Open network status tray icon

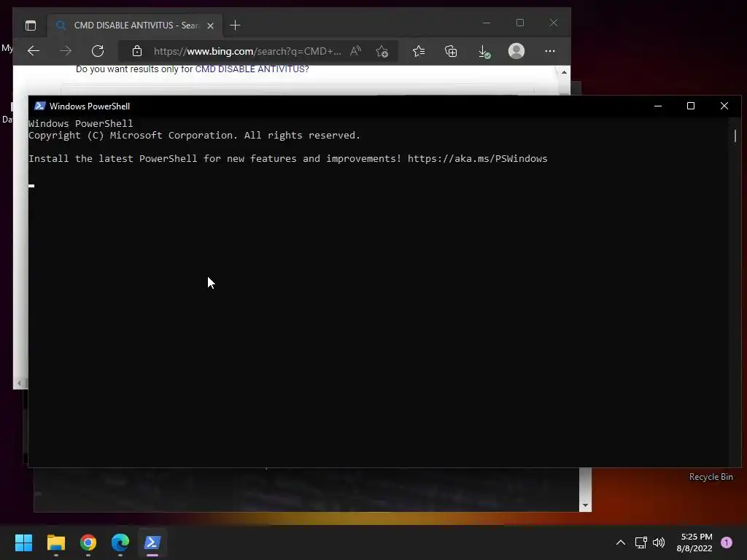640,542
